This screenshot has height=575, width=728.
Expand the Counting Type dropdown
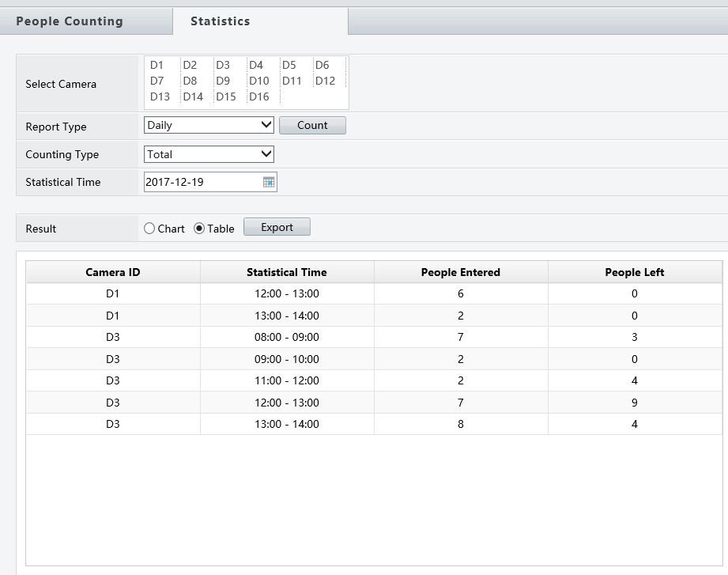pyautogui.click(x=209, y=154)
